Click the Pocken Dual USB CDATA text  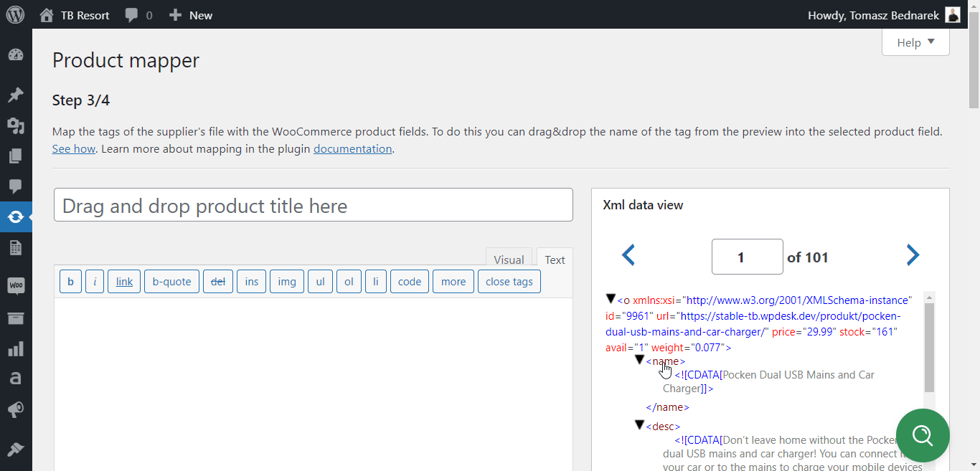769,382
